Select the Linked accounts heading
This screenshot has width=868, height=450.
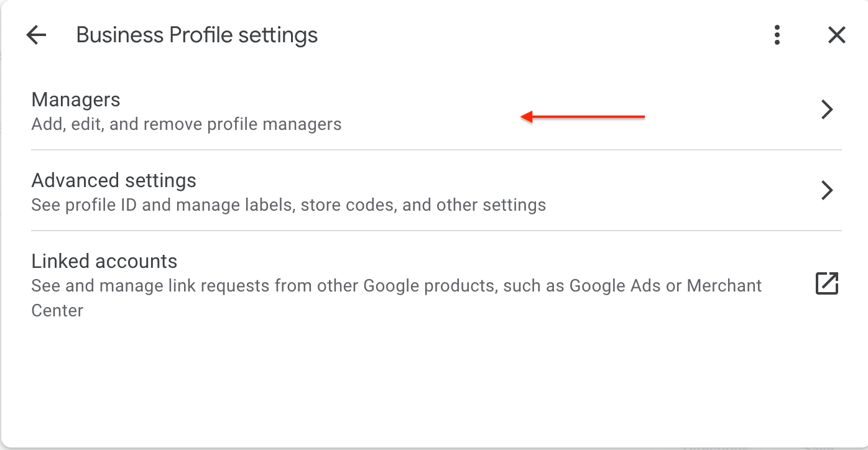(x=104, y=261)
